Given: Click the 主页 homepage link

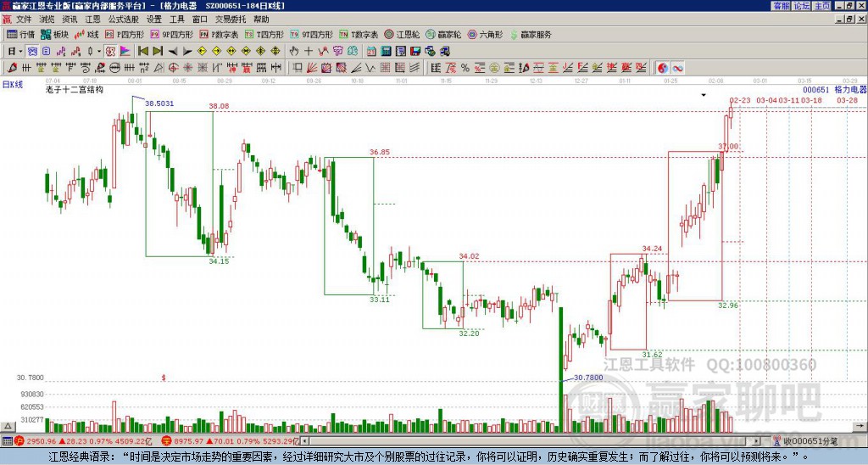Looking at the screenshot, I should [x=822, y=6].
